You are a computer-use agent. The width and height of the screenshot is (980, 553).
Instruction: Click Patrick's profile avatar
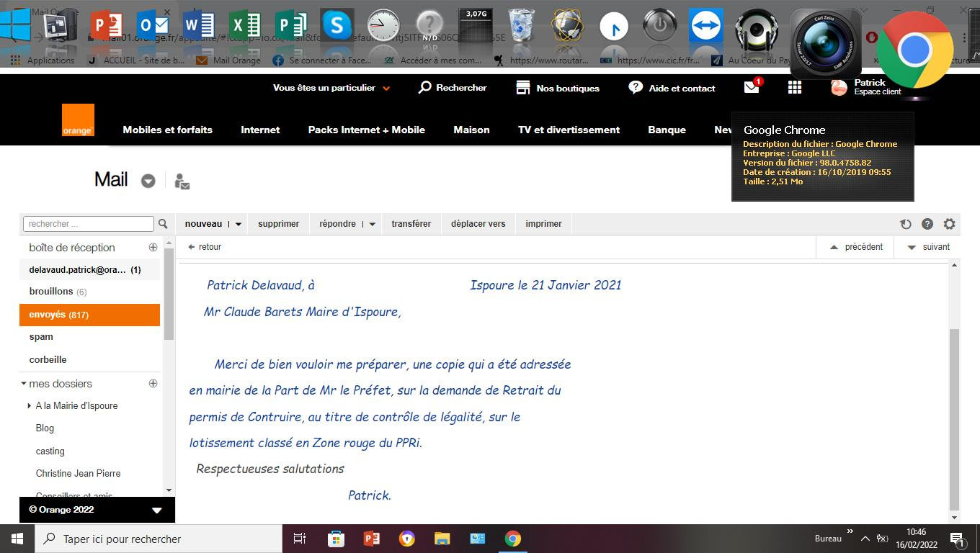point(839,87)
